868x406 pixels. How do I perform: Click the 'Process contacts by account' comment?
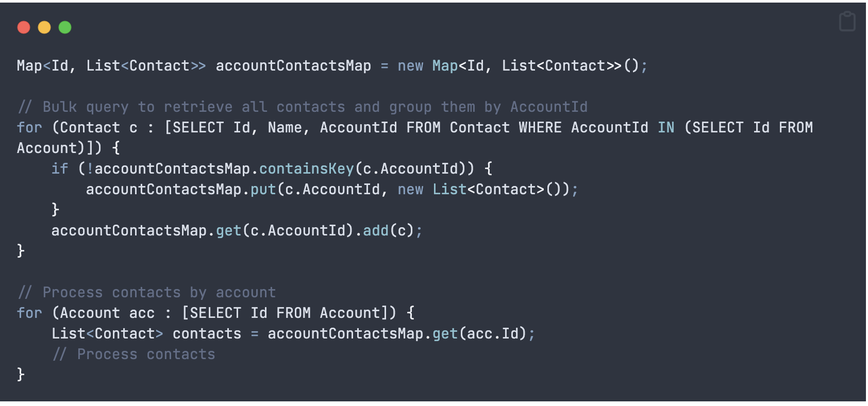(x=147, y=292)
